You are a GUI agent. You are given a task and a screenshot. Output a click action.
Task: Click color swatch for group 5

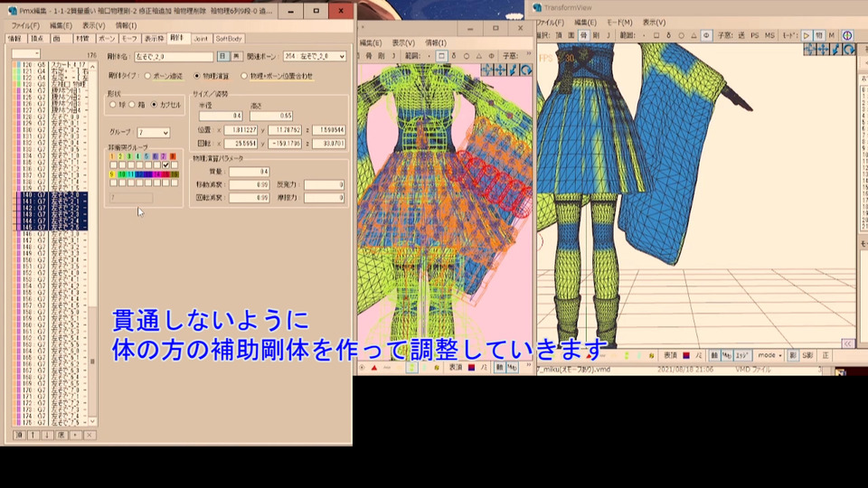pyautogui.click(x=146, y=156)
